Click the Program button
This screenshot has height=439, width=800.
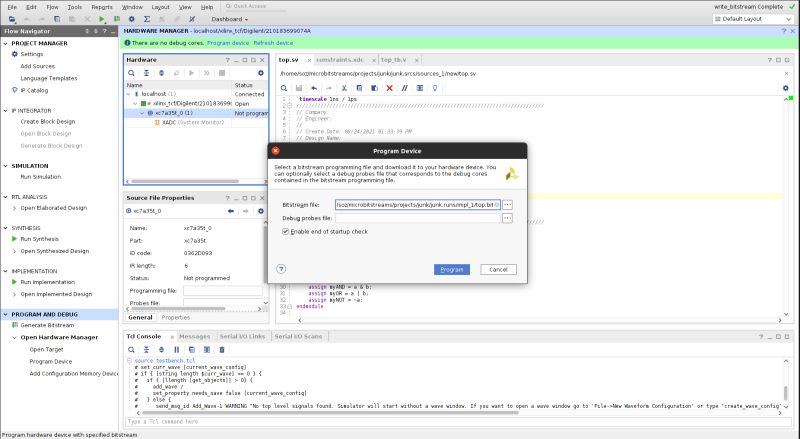452,270
